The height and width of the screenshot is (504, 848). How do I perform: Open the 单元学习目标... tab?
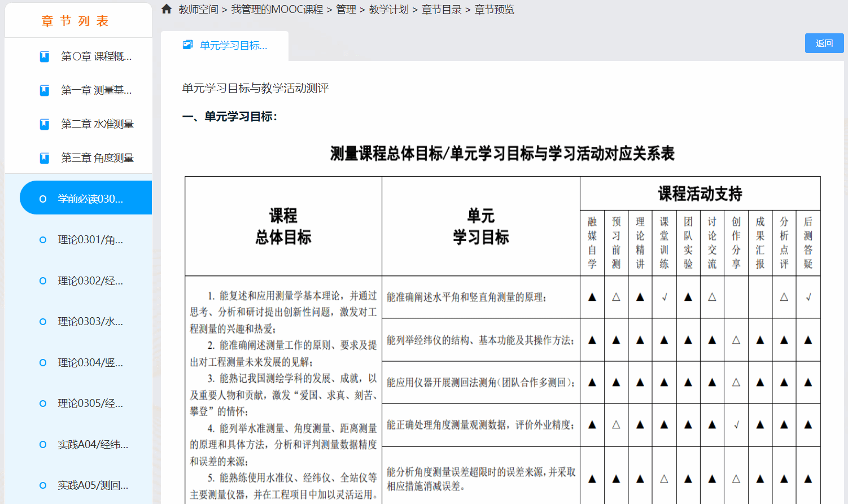point(233,46)
